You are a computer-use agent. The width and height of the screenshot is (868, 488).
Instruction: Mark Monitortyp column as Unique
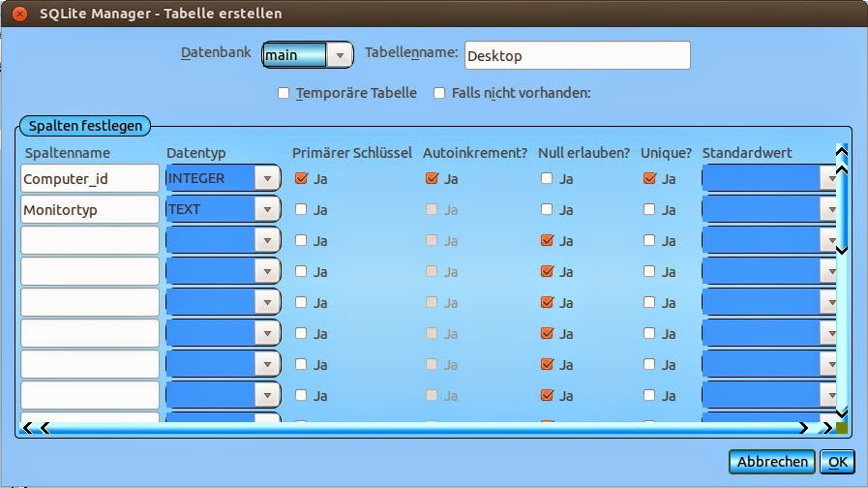[649, 209]
